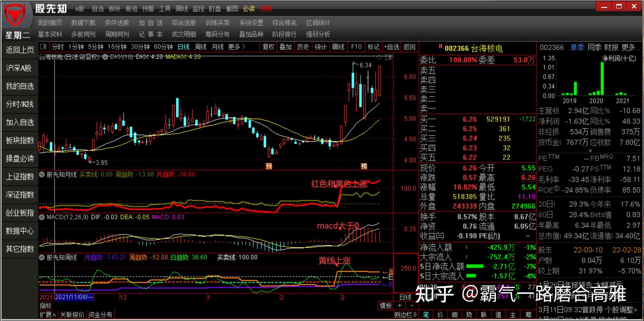Click 返回上页 in left sidebar
This screenshot has height=321, width=644.
tap(20, 50)
